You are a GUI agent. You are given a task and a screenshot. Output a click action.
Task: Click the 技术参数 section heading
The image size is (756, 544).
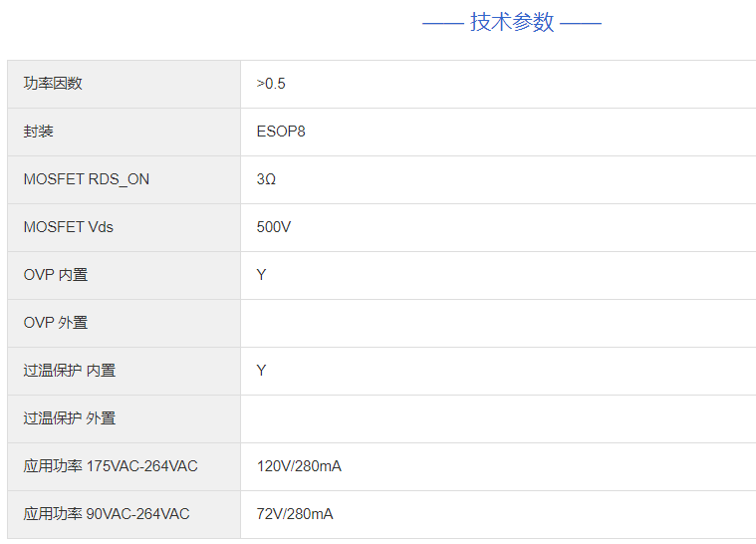pos(512,22)
